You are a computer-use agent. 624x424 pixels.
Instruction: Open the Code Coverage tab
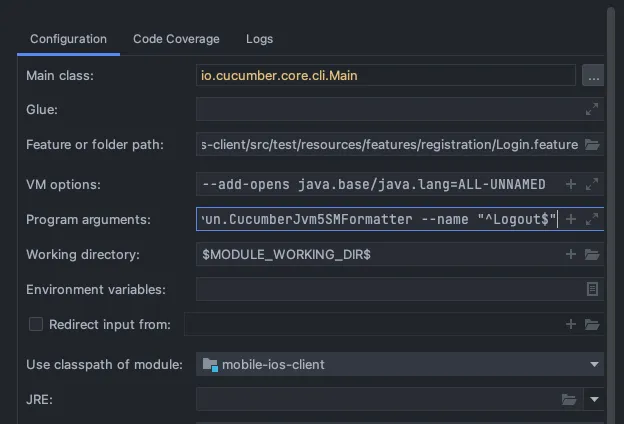(x=176, y=39)
